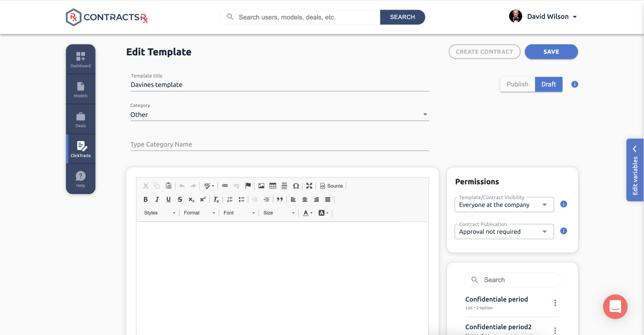Open the background color picker
The width and height of the screenshot is (644, 335).
pos(324,213)
